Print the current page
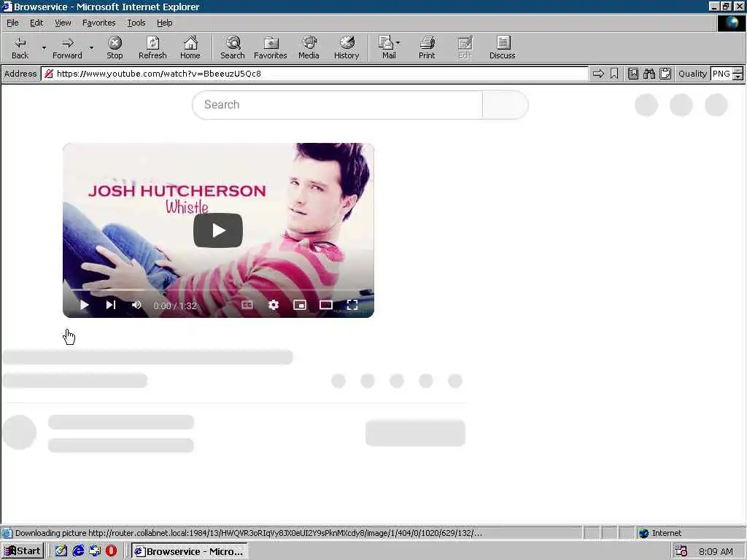The width and height of the screenshot is (747, 560). pyautogui.click(x=427, y=47)
